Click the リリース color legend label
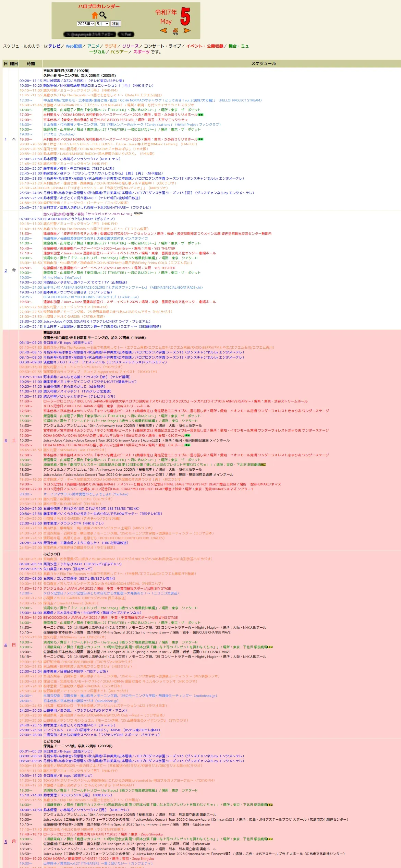 point(131,46)
